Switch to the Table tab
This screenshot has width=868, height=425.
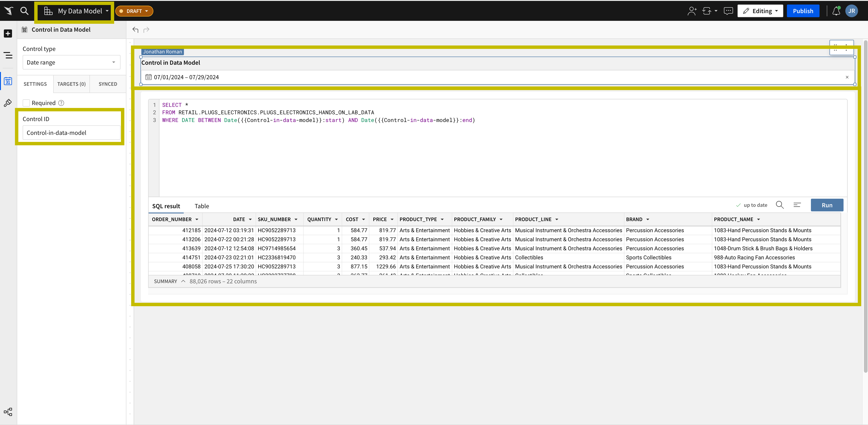pos(202,206)
